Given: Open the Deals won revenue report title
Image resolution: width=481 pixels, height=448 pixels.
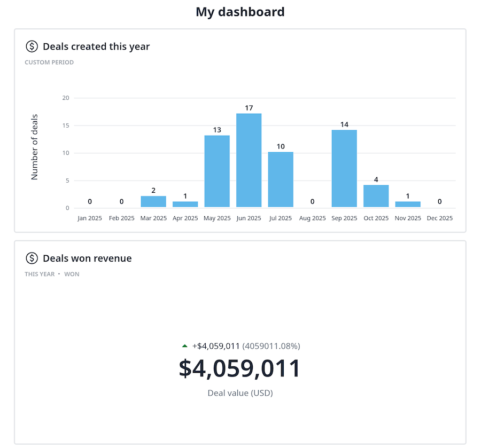Looking at the screenshot, I should click(x=87, y=258).
